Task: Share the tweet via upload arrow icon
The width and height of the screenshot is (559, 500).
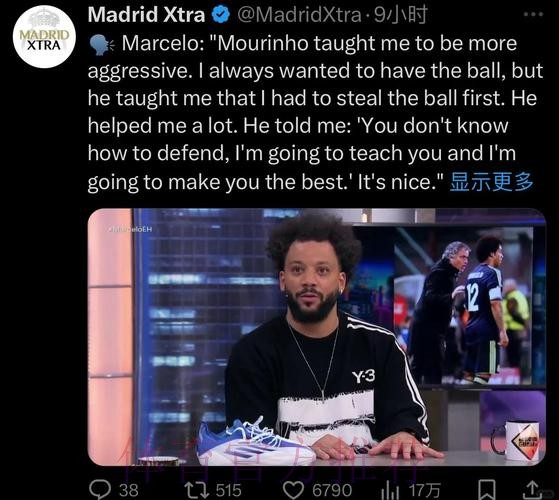Action: (532, 490)
